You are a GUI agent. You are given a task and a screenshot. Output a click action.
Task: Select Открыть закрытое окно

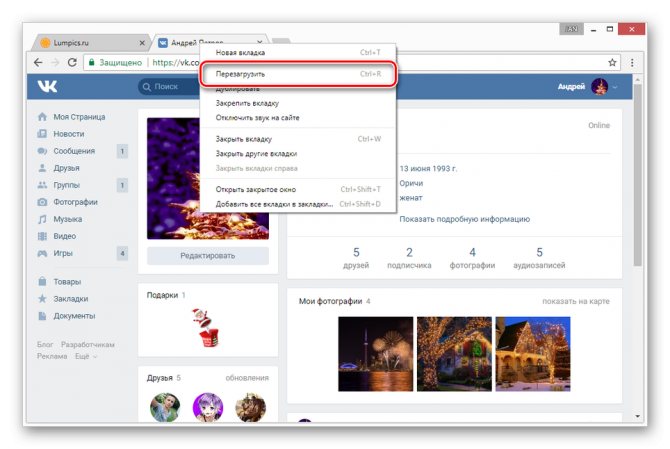tap(298, 189)
